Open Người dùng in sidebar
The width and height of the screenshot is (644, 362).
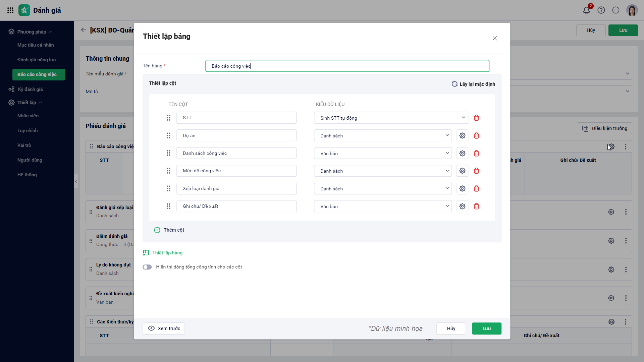30,160
